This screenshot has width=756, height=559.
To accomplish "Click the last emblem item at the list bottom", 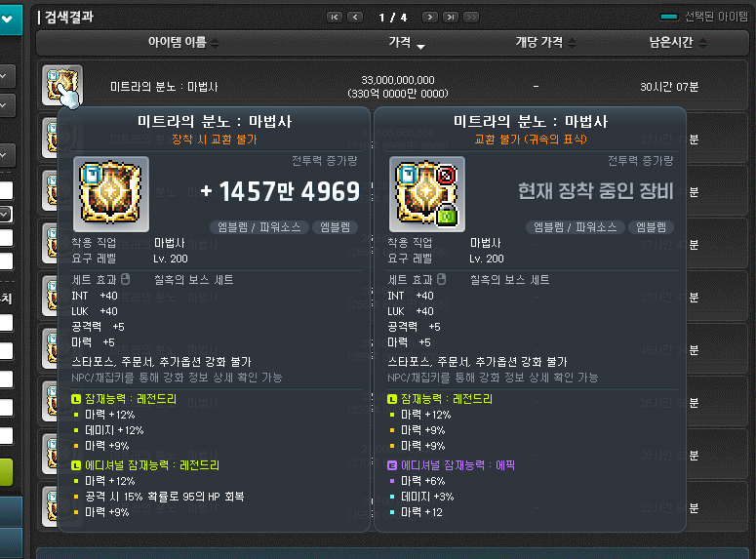I will (x=49, y=506).
